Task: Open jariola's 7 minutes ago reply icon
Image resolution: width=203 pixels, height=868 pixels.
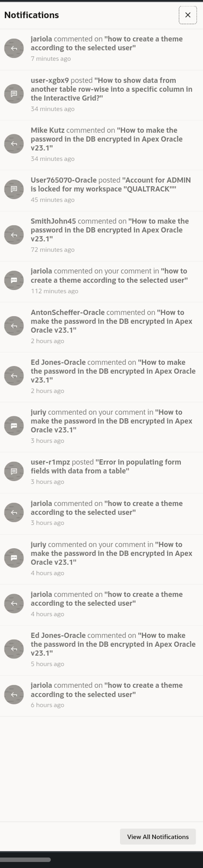Action: 14,48
